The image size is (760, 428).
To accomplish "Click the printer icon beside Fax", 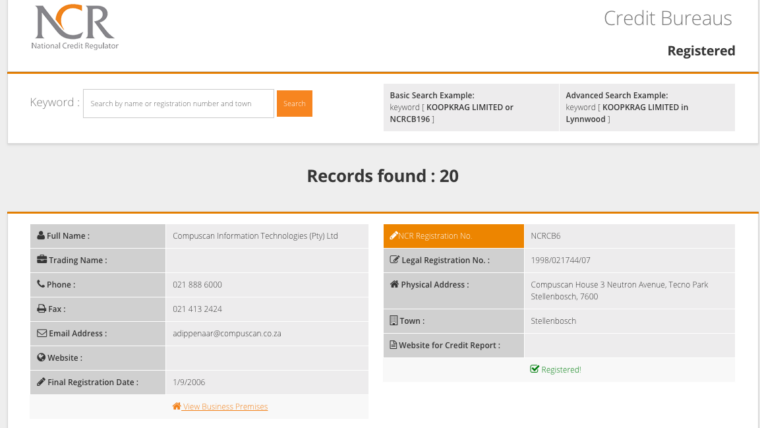I will click(41, 308).
